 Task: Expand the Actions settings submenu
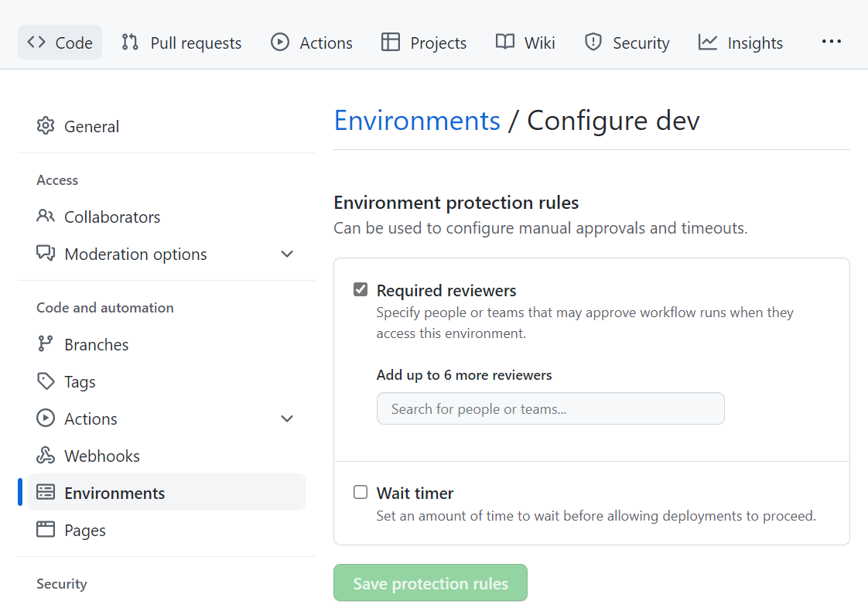[x=287, y=418]
